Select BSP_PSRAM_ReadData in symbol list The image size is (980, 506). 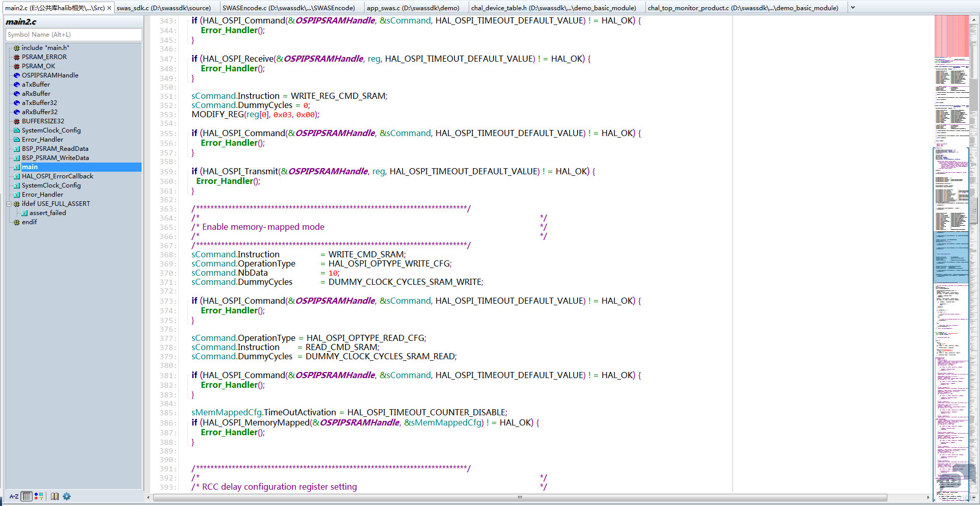55,149
